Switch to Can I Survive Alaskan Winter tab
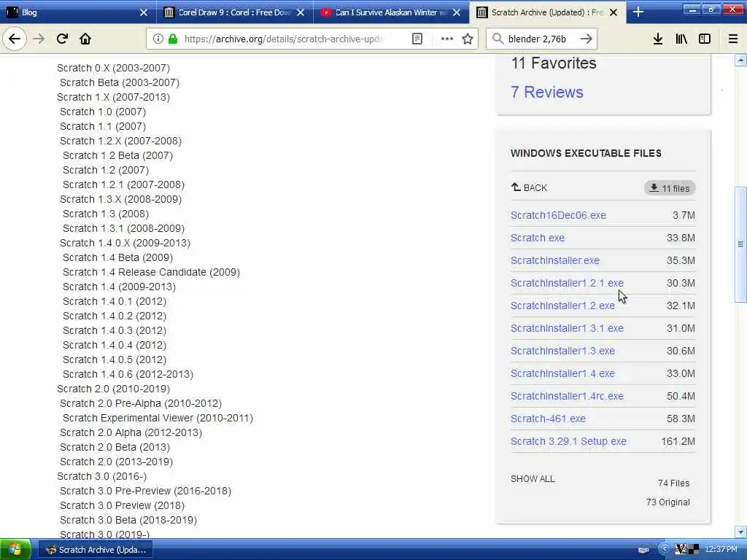Viewport: 747px width, 560px height. (x=391, y=12)
